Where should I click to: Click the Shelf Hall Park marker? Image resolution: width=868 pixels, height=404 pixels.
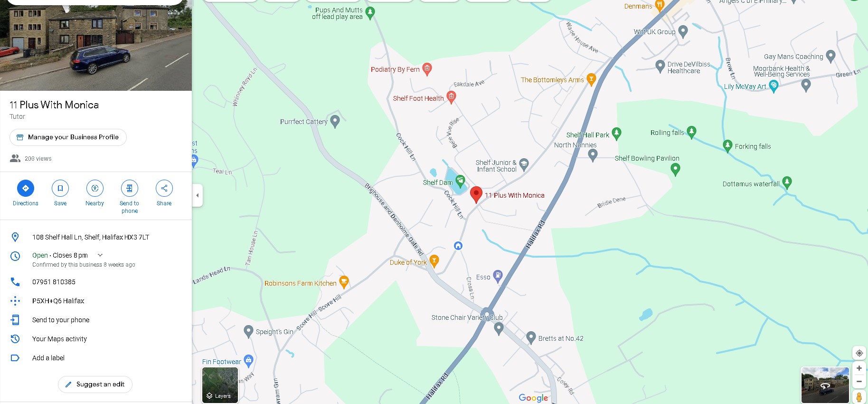(616, 134)
